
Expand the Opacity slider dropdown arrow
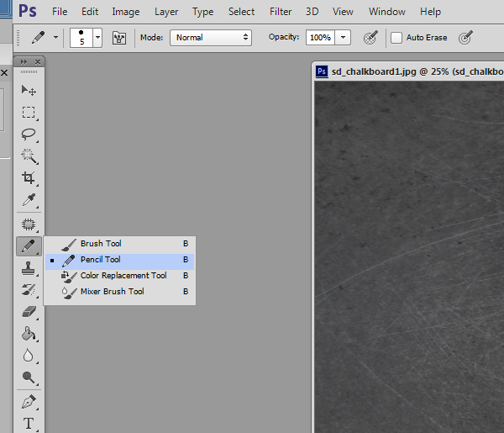(x=343, y=38)
